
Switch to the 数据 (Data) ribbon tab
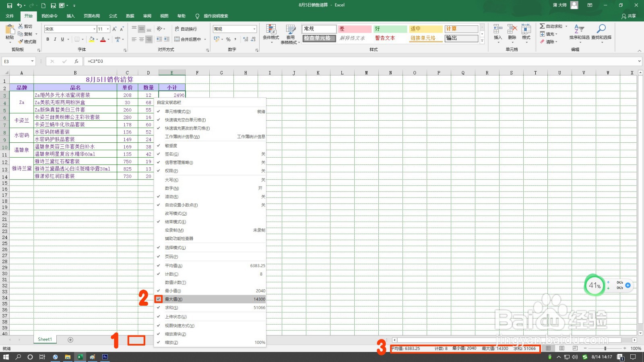click(130, 16)
